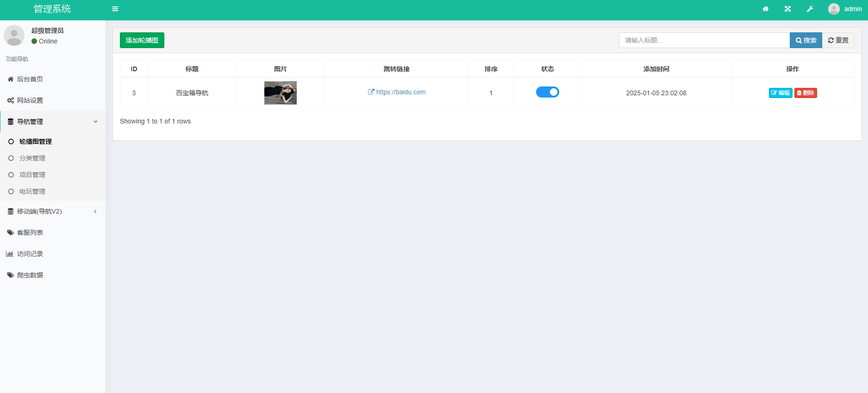Go to 爬虫数据 in the sidebar
This screenshot has width=868, height=393.
coord(30,275)
